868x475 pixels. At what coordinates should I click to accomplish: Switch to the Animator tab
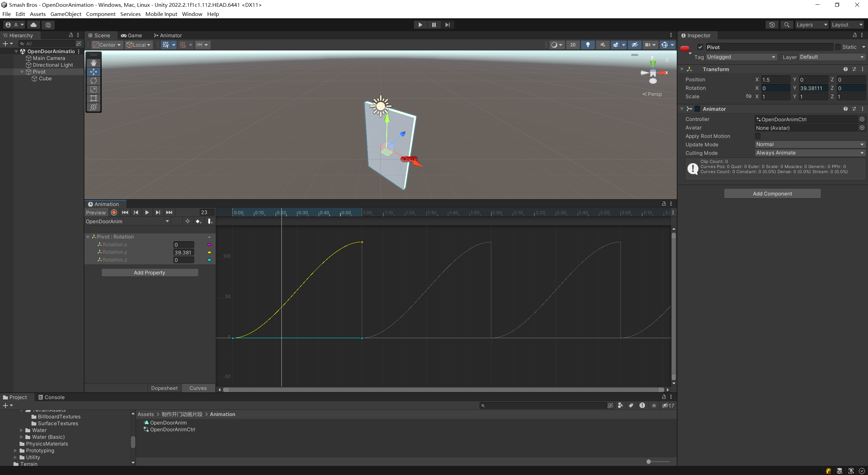168,35
